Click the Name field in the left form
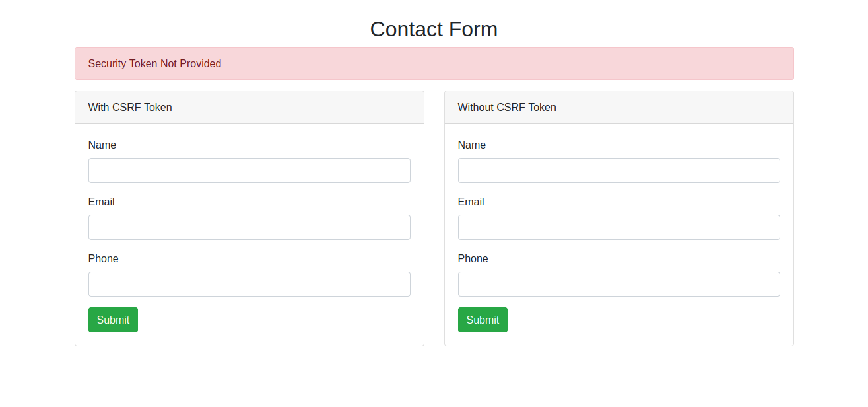This screenshot has height=407, width=868. click(249, 170)
